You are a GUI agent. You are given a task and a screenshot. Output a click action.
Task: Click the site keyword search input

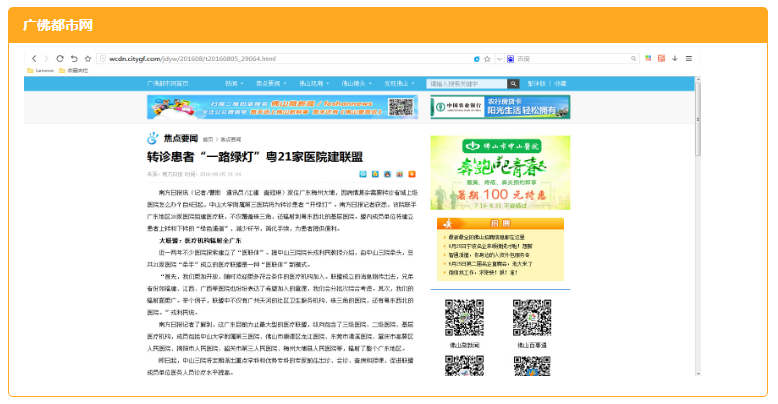click(466, 84)
